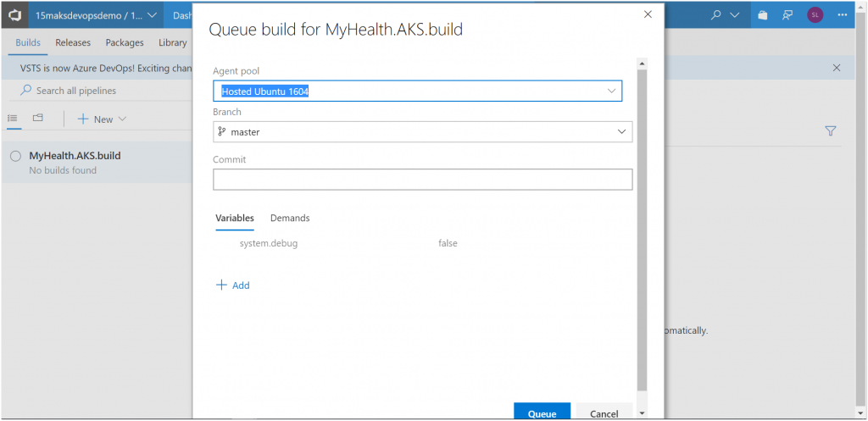
Task: Select the Demands tab in dialog
Action: coord(290,218)
